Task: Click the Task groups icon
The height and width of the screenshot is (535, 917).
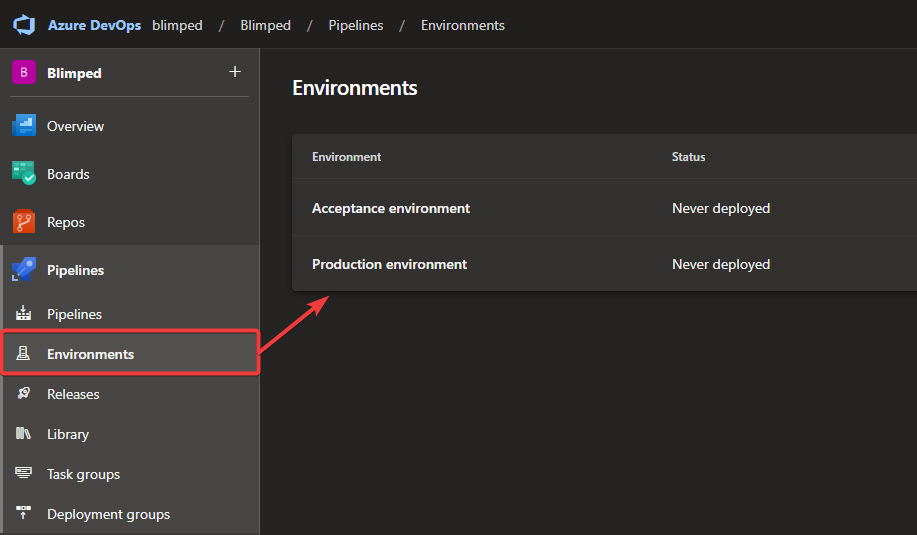Action: pyautogui.click(x=23, y=472)
